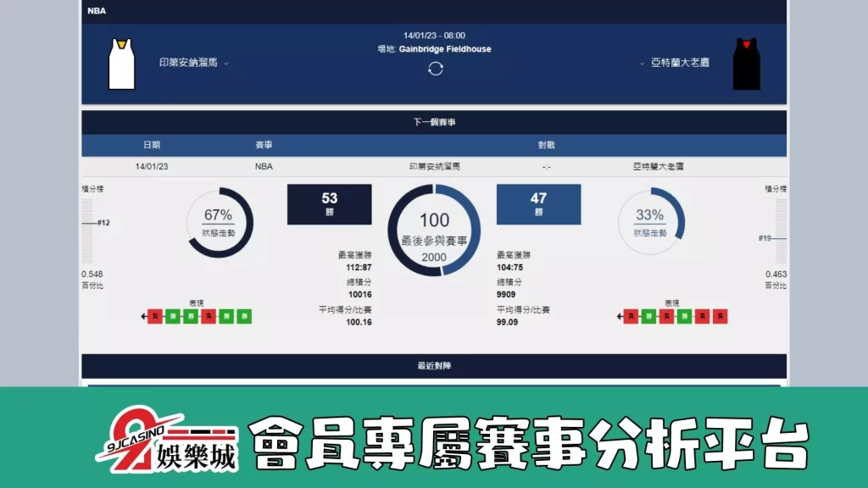Click the left arrow beside Pacers 表現 squares
The width and height of the screenshot is (868, 488).
coord(144,318)
